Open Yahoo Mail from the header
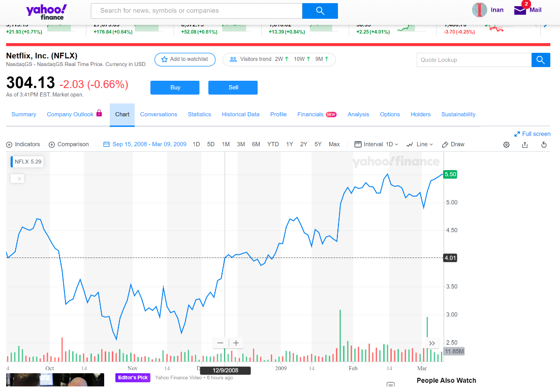560x392 pixels. (x=527, y=10)
